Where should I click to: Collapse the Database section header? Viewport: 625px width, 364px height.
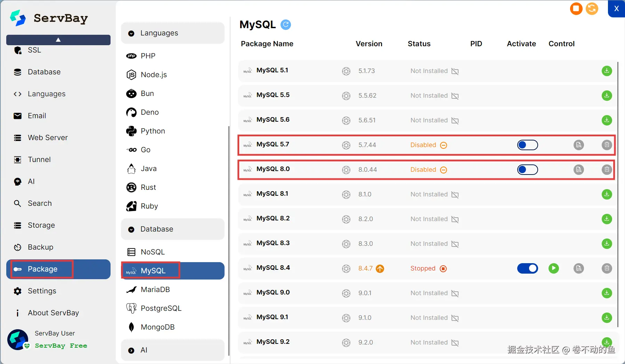pos(172,229)
